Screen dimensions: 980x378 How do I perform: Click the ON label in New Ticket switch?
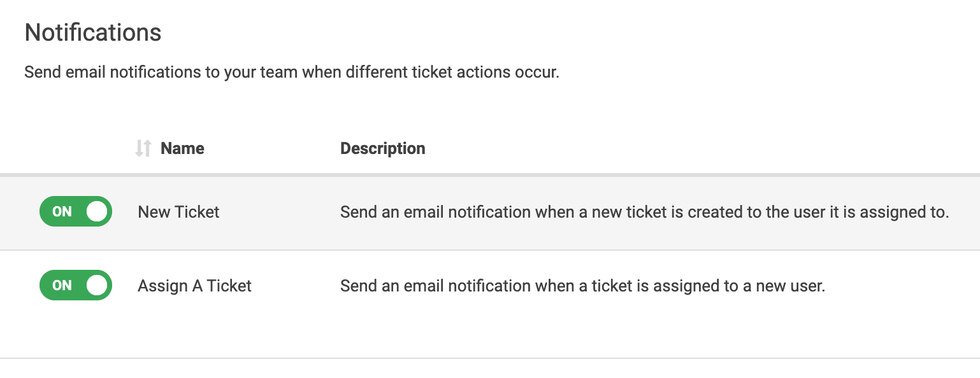pyautogui.click(x=62, y=212)
